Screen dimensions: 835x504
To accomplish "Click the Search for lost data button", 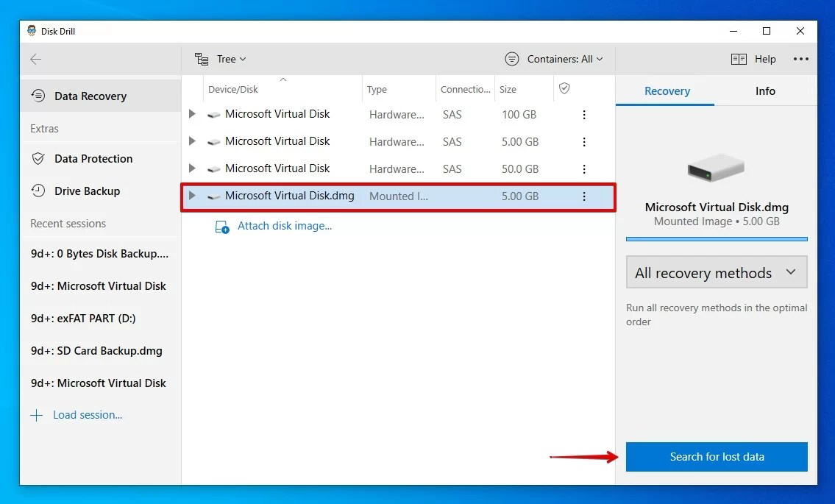I will 716,457.
